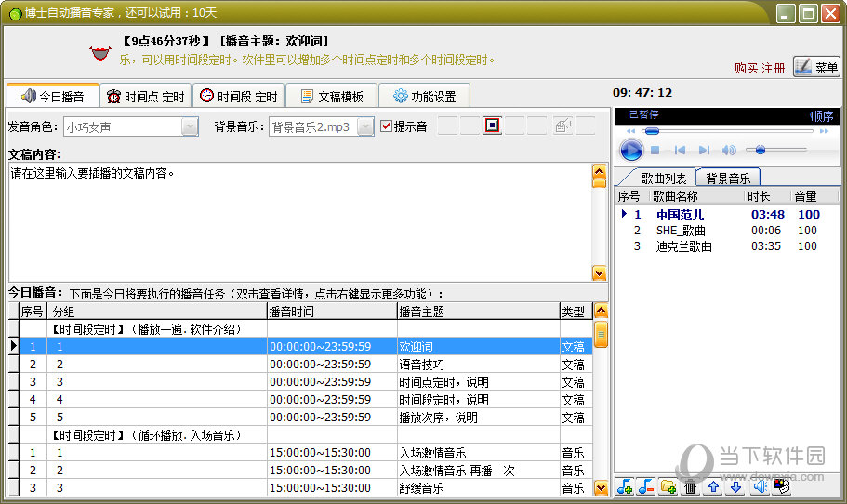Switch to the 今日播音 tab
Screen dimensions: 847x504
[x=53, y=96]
